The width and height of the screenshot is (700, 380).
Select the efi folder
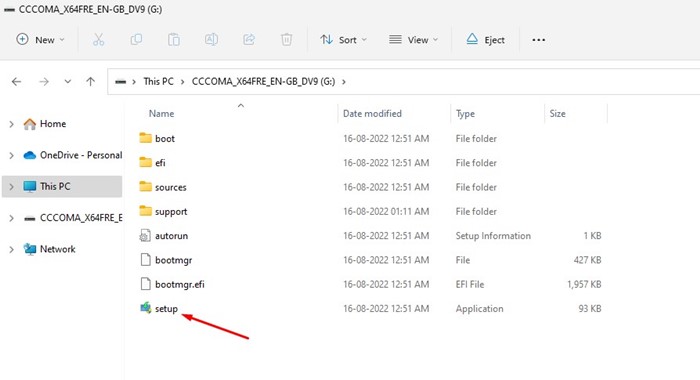coord(160,163)
